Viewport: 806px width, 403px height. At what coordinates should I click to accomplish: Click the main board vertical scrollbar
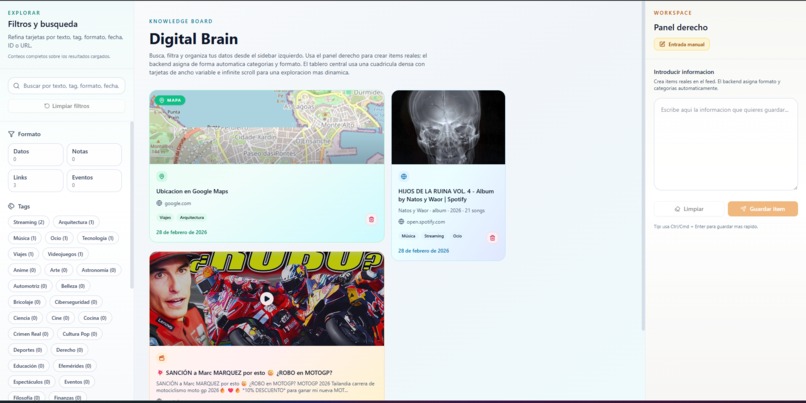644,166
